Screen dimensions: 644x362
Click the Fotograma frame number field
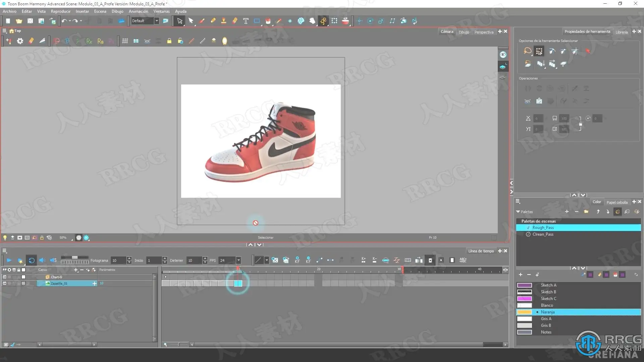pyautogui.click(x=118, y=260)
